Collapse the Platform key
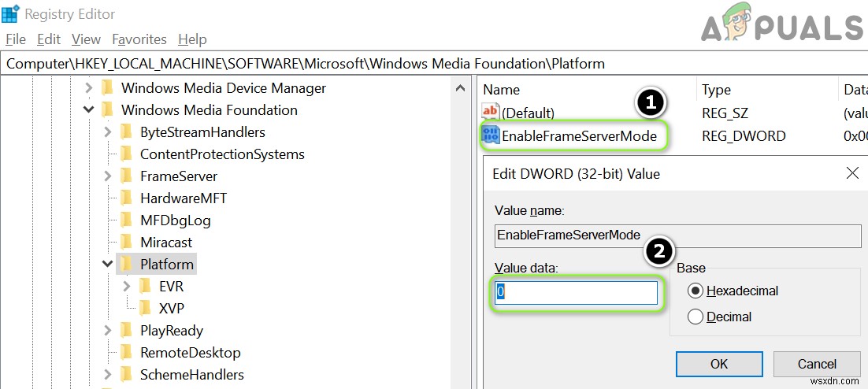This screenshot has width=868, height=389. (108, 264)
